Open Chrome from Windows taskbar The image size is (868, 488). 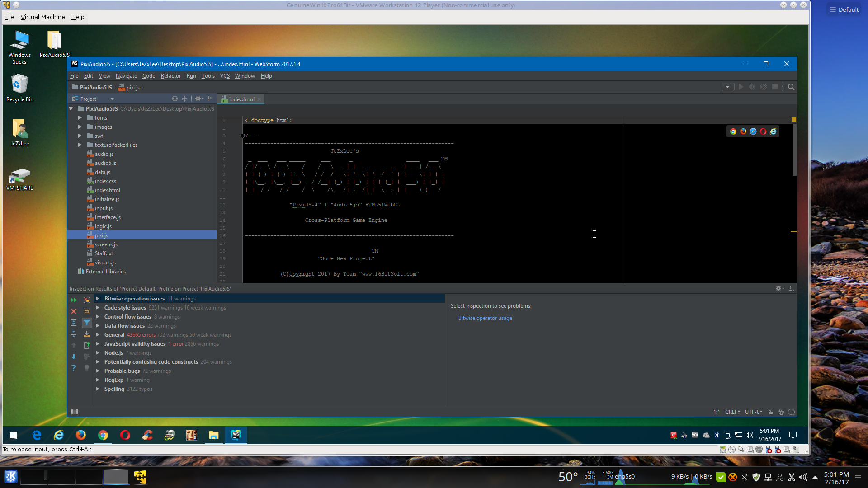(103, 435)
